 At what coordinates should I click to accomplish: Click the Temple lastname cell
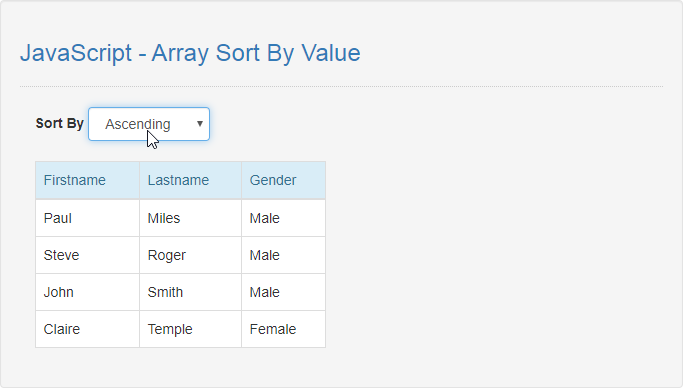(x=190, y=329)
